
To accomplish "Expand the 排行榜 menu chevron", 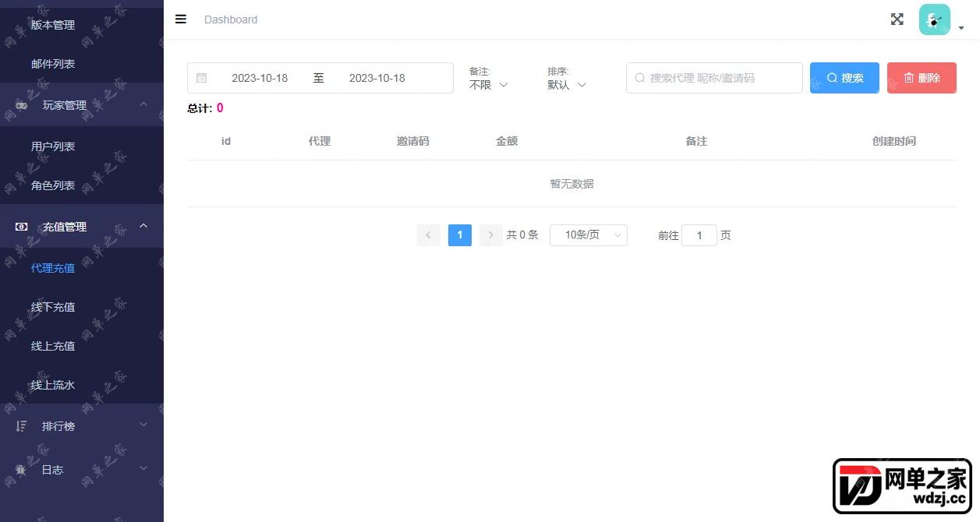I will [143, 425].
